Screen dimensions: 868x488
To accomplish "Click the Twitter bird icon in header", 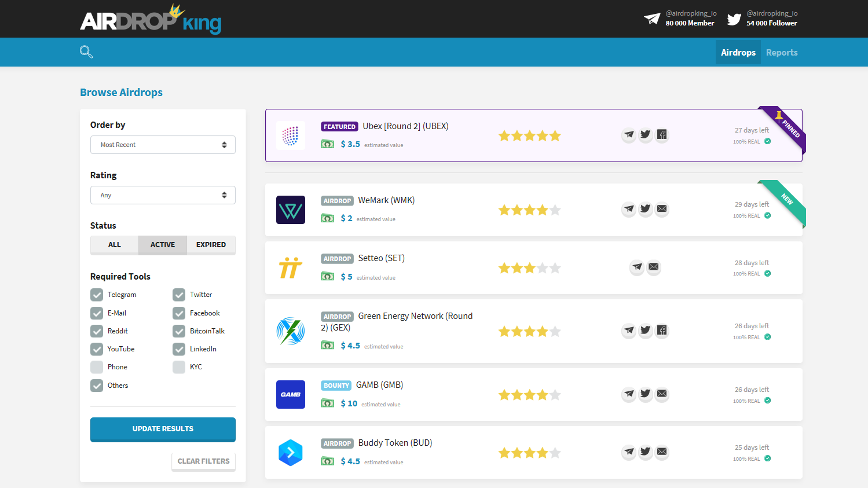I will [x=734, y=19].
